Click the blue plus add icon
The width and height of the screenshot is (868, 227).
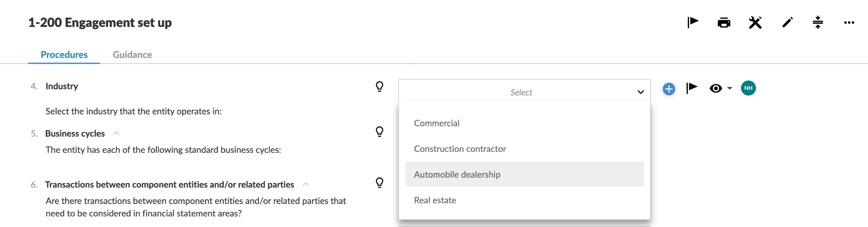pos(669,89)
